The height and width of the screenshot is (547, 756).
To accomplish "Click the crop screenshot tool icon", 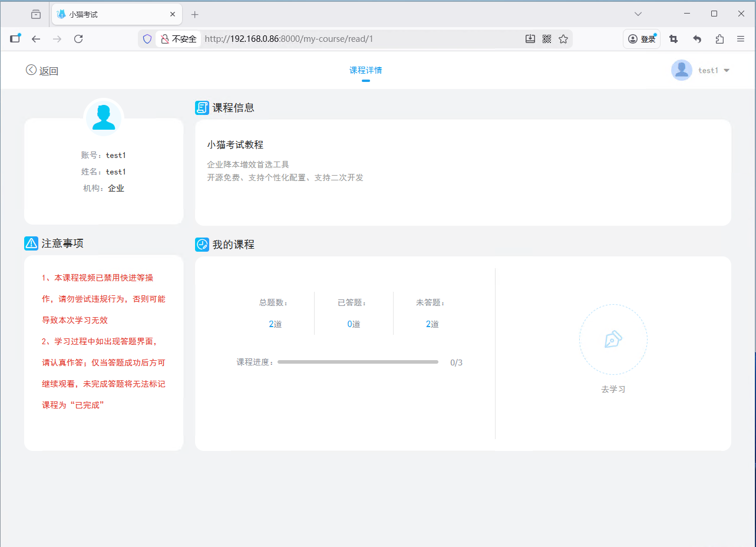I will coord(674,39).
